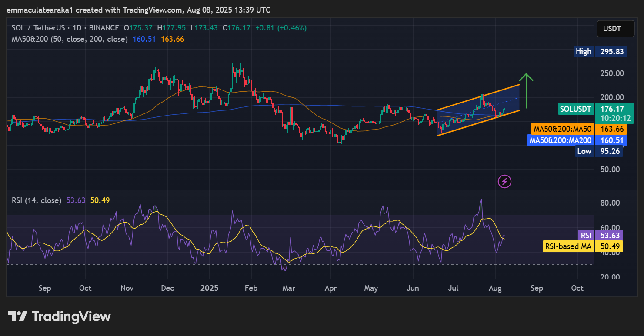Click the Sep label near the time axis start
644x336 pixels.
(x=45, y=288)
